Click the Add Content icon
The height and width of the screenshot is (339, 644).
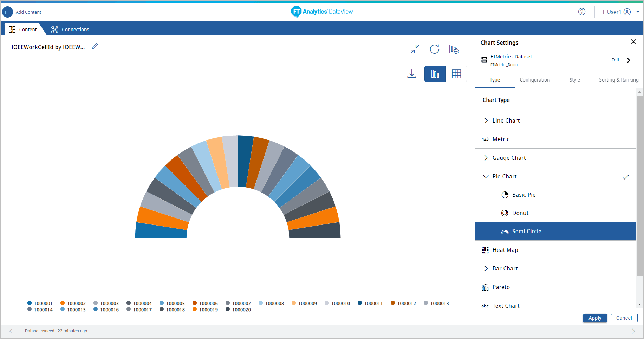tap(7, 12)
